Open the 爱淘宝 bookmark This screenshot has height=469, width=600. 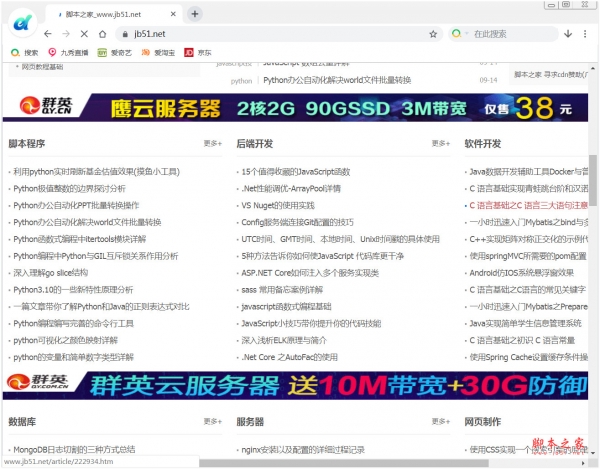tap(158, 52)
